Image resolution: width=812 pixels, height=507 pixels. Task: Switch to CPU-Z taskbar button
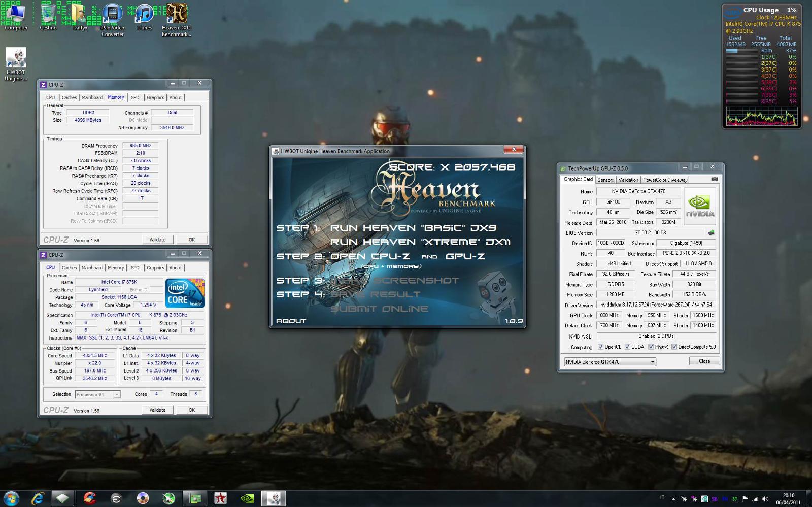tap(62, 498)
